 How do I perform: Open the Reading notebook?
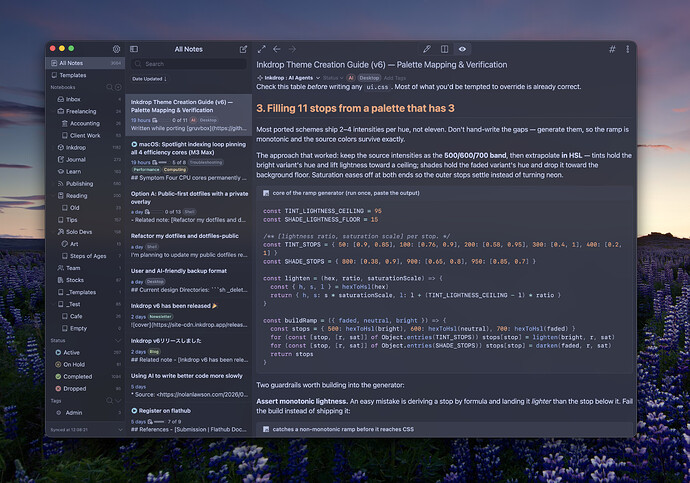[x=85, y=196]
